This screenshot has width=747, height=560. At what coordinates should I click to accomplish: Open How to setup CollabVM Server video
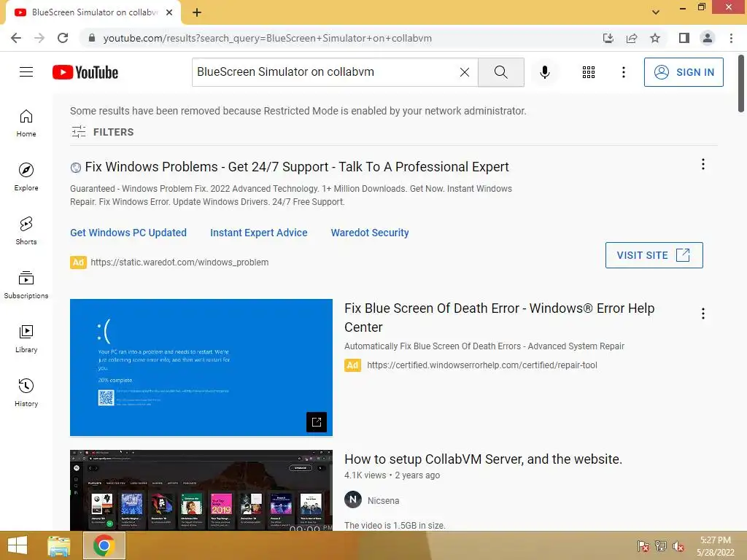tap(483, 459)
